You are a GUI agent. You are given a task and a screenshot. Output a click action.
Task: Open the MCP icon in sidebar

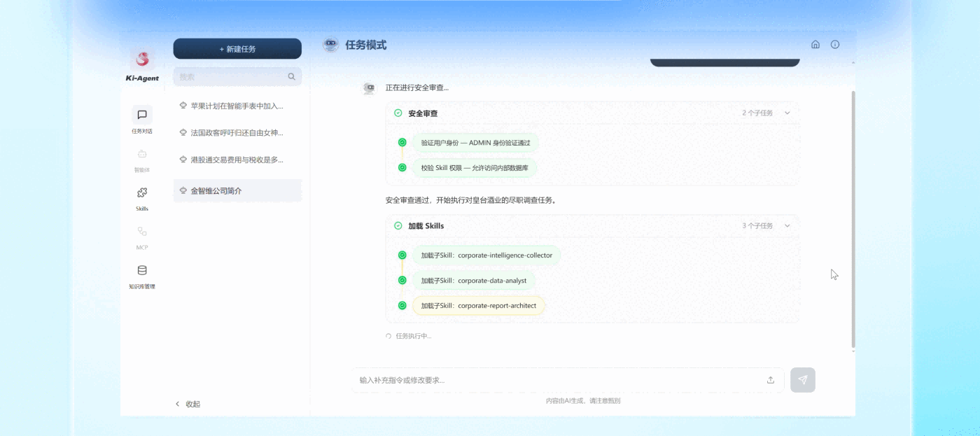142,232
